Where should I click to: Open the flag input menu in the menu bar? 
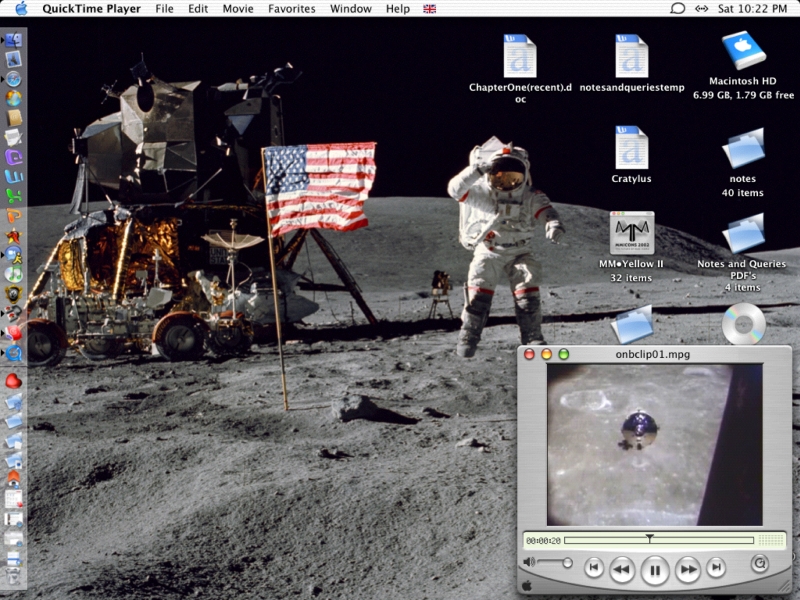[430, 9]
